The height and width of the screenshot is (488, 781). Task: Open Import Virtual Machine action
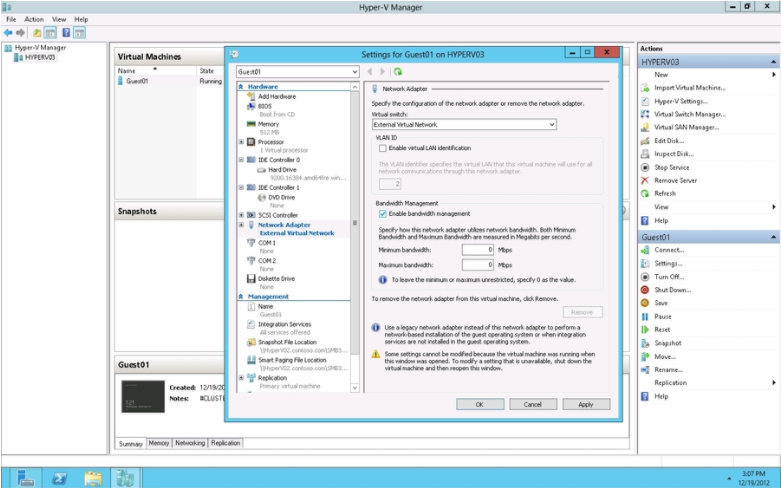(689, 88)
